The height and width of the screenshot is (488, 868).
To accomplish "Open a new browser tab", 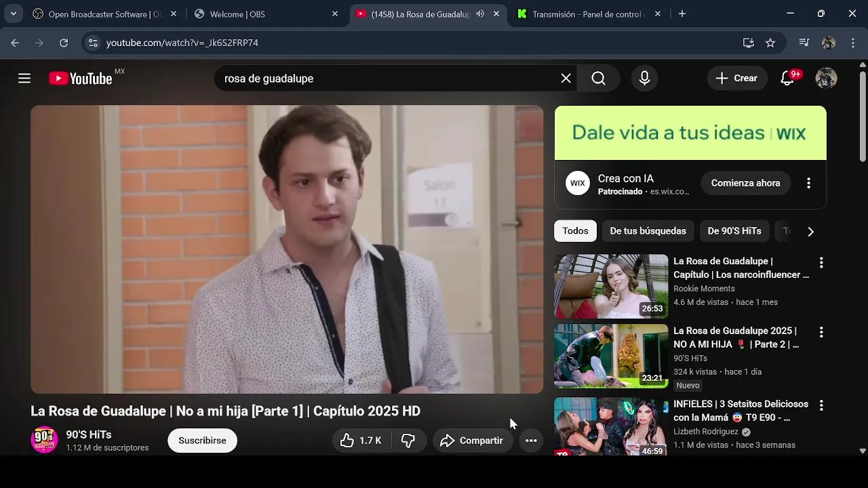I will tap(682, 14).
